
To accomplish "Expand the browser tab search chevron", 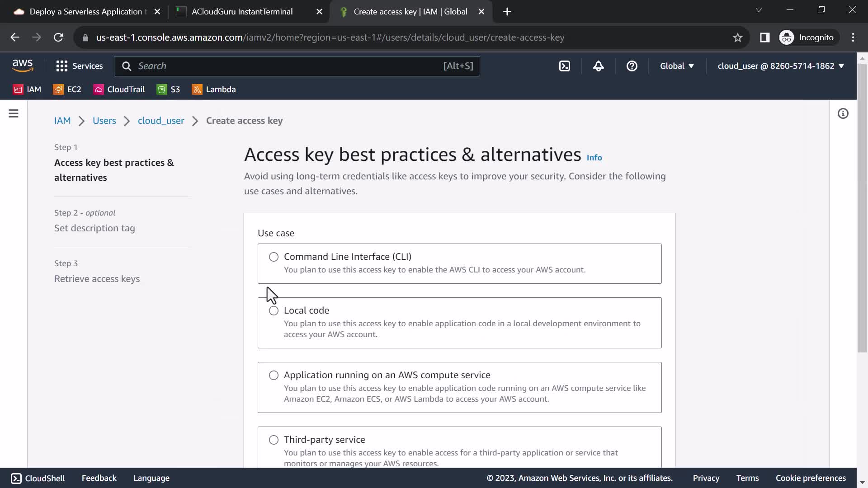I will [x=759, y=10].
